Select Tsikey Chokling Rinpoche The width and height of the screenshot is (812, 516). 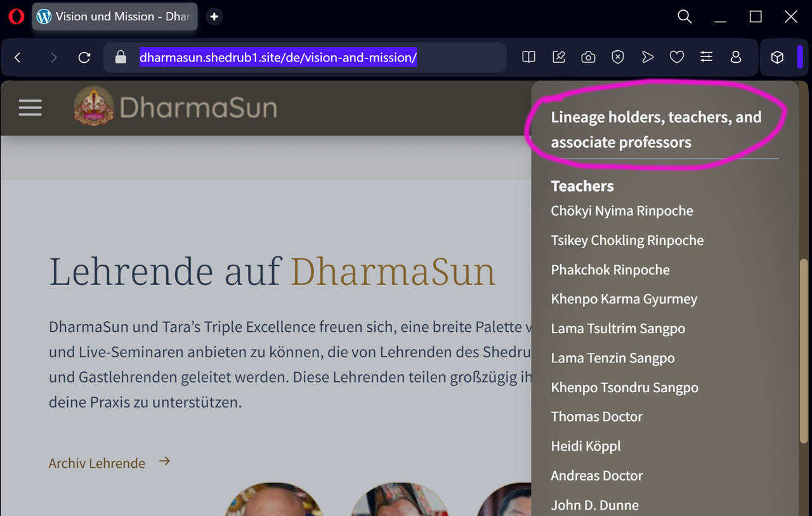pos(627,241)
